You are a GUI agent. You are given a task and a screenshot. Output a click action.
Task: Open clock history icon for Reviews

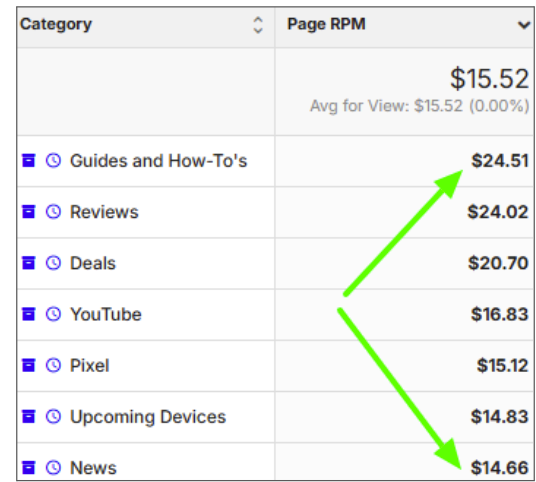point(53,212)
